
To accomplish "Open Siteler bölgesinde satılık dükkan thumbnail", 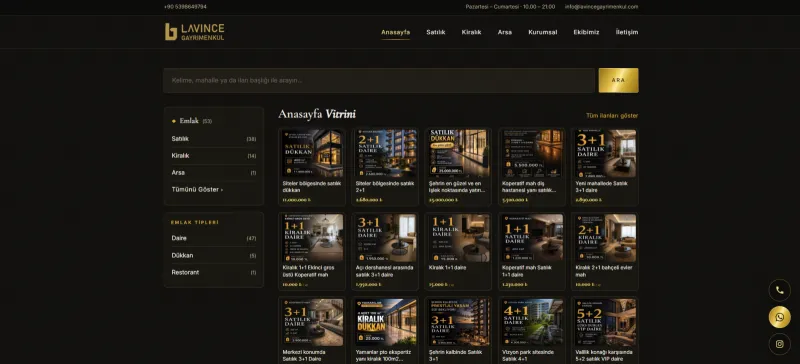I will point(312,153).
